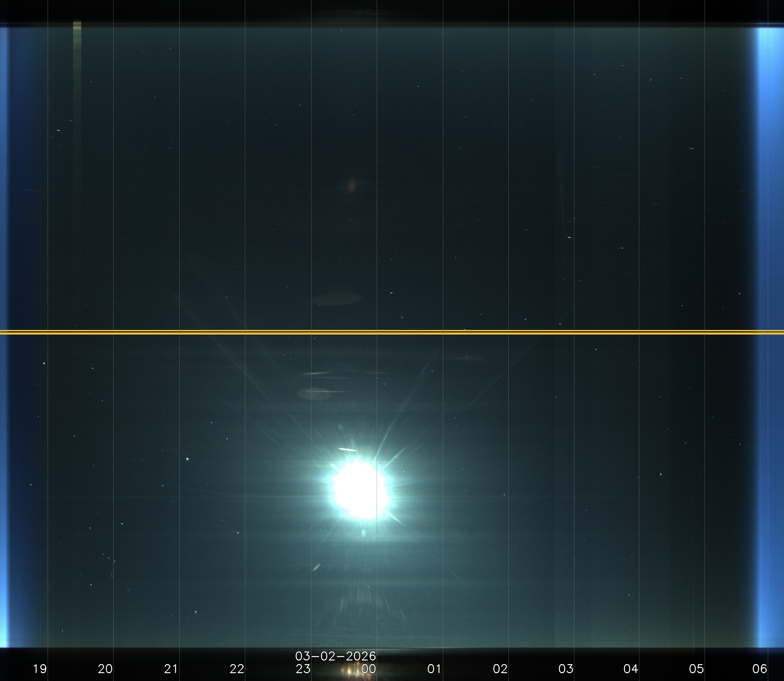This screenshot has width=784, height=681.
Task: Click the 03 hour label
Action: 565,669
